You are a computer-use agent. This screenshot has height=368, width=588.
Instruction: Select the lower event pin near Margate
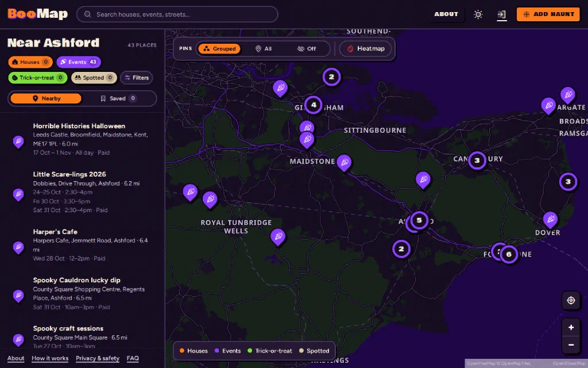coord(548,106)
